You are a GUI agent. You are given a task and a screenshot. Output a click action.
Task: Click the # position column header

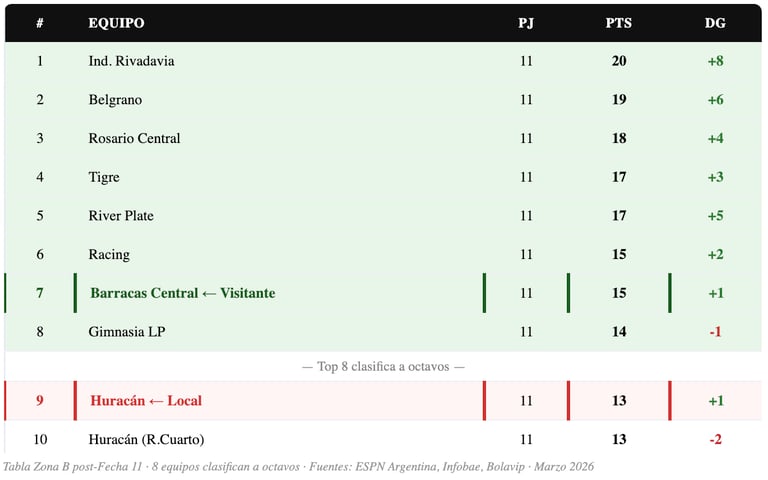[40, 23]
